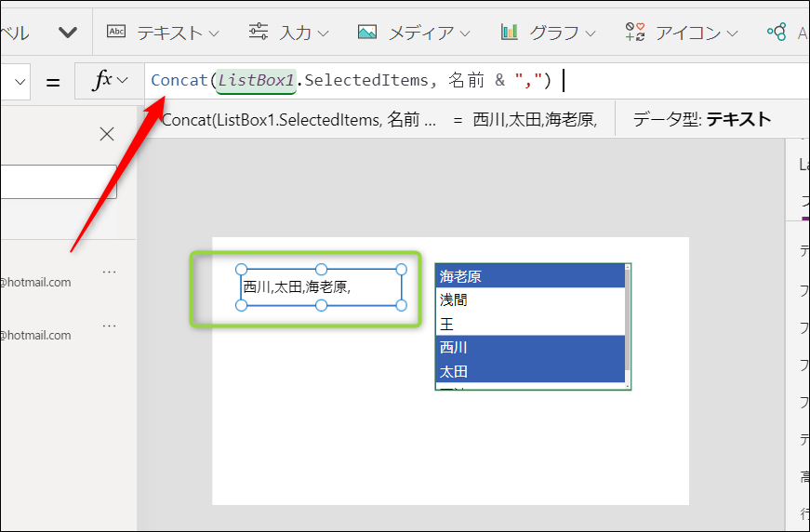Select 浅間 in the list box
This screenshot has width=810, height=532.
coord(530,300)
